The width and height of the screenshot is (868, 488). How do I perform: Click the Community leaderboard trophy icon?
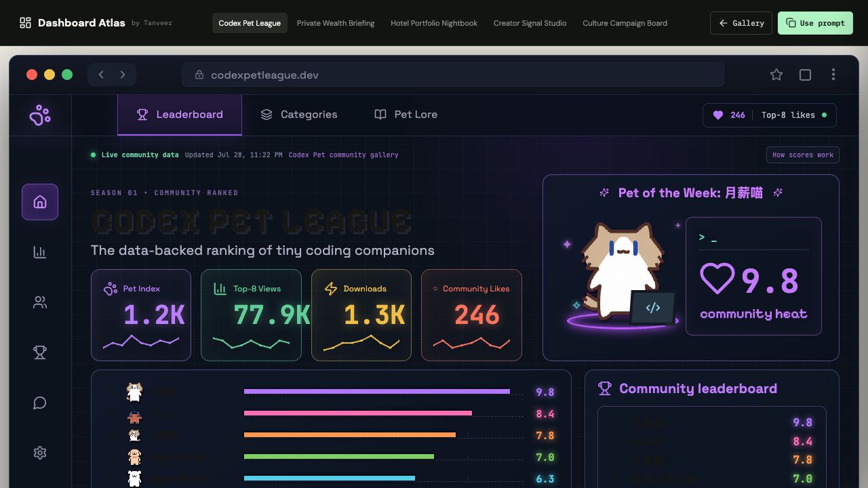click(605, 388)
